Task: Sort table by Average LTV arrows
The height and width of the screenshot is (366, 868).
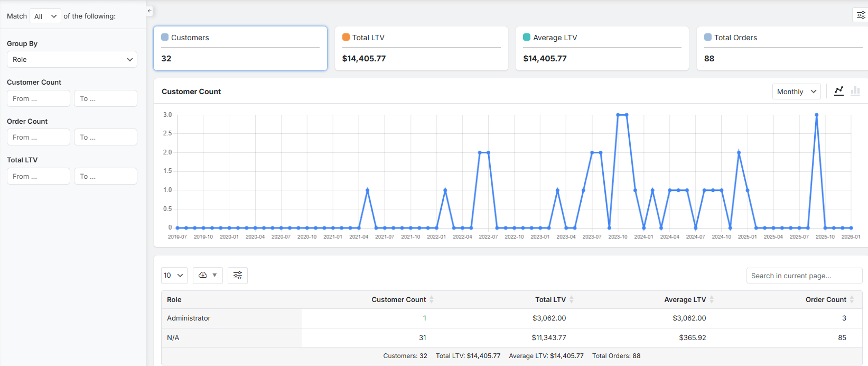Action: tap(712, 299)
